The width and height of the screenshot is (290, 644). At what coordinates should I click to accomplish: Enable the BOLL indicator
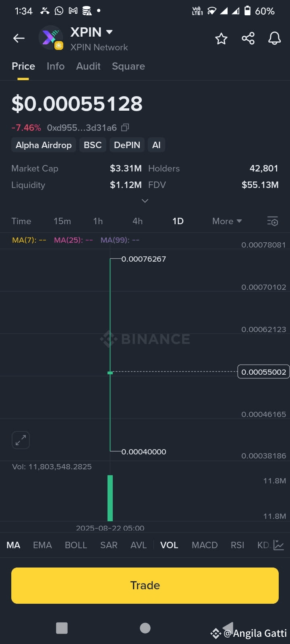[76, 545]
